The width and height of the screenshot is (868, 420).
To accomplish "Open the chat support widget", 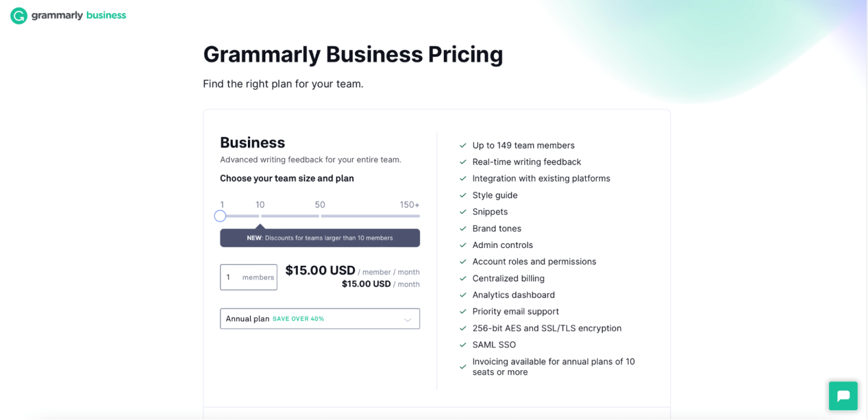I will coord(843,396).
